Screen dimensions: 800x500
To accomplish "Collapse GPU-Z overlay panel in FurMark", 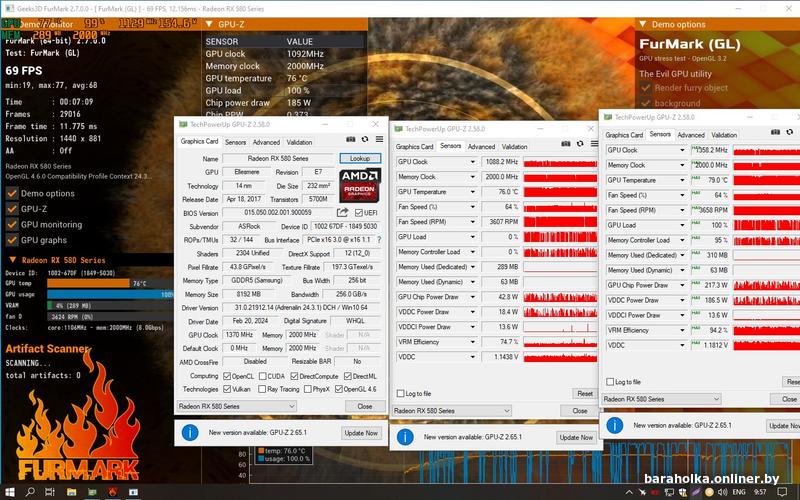I will click(x=209, y=24).
